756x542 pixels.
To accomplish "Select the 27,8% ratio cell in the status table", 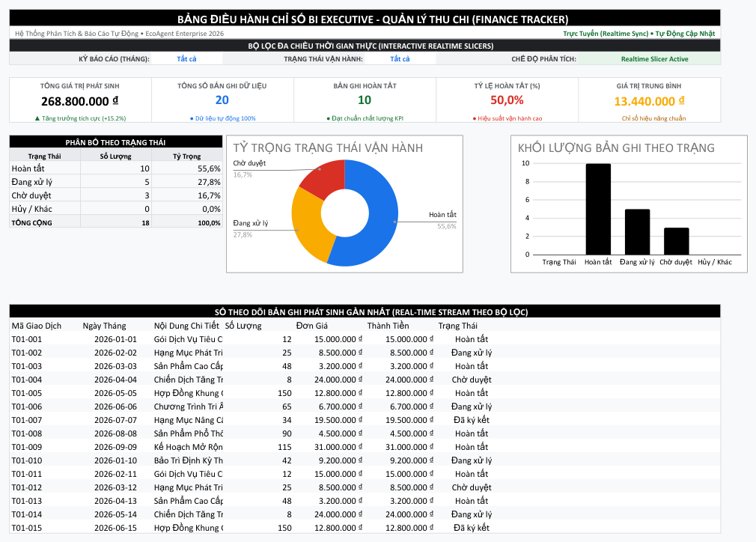I will click(187, 182).
